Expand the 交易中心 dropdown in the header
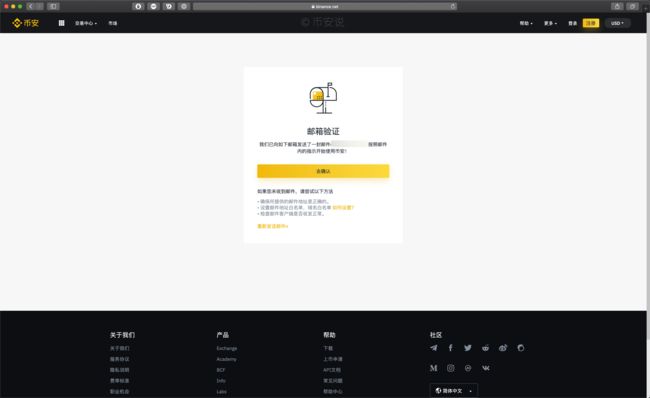Image resolution: width=650 pixels, height=398 pixels. [86, 23]
